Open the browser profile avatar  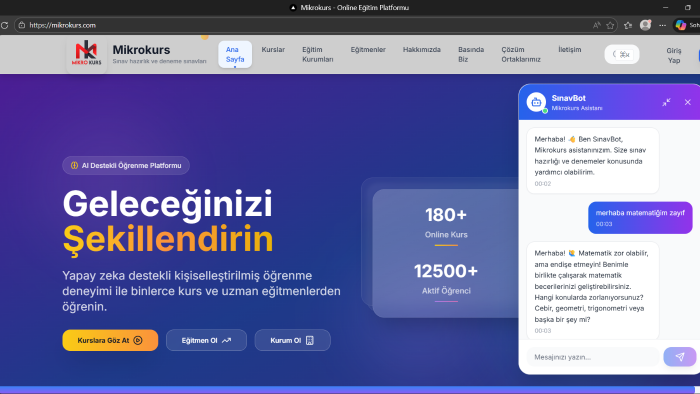coord(645,25)
